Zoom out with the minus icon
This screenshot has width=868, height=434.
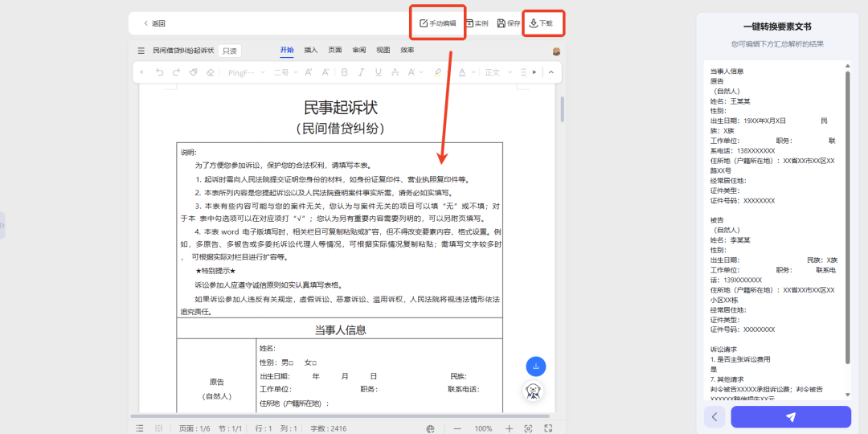click(457, 428)
